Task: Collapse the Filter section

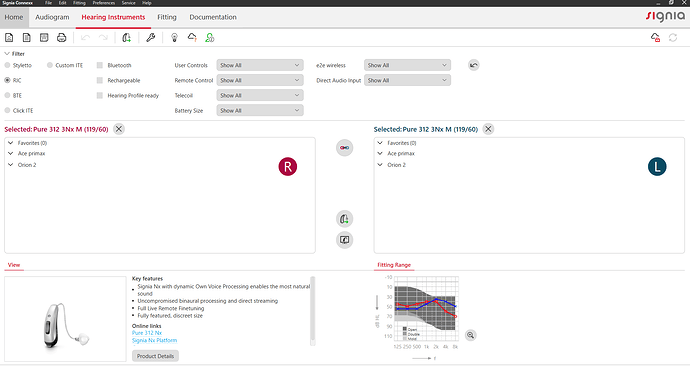Action: (7, 54)
